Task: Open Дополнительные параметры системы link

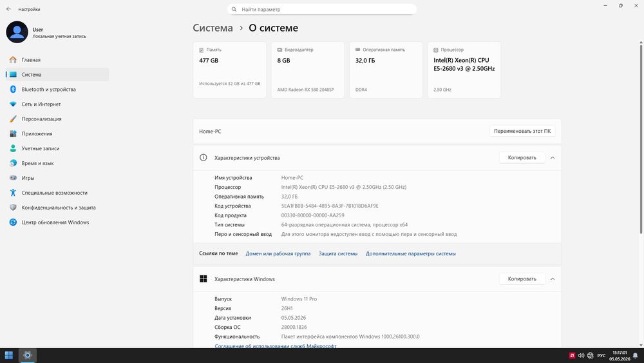Action: coord(411,253)
